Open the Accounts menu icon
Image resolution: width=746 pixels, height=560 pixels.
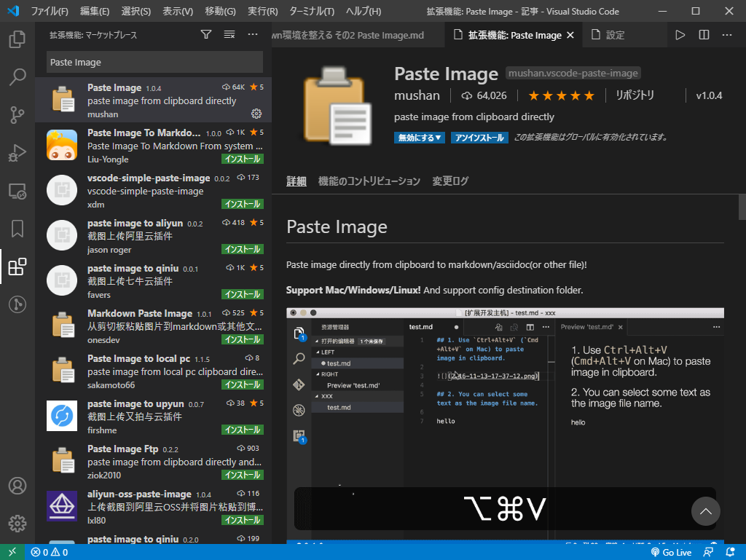click(x=17, y=486)
